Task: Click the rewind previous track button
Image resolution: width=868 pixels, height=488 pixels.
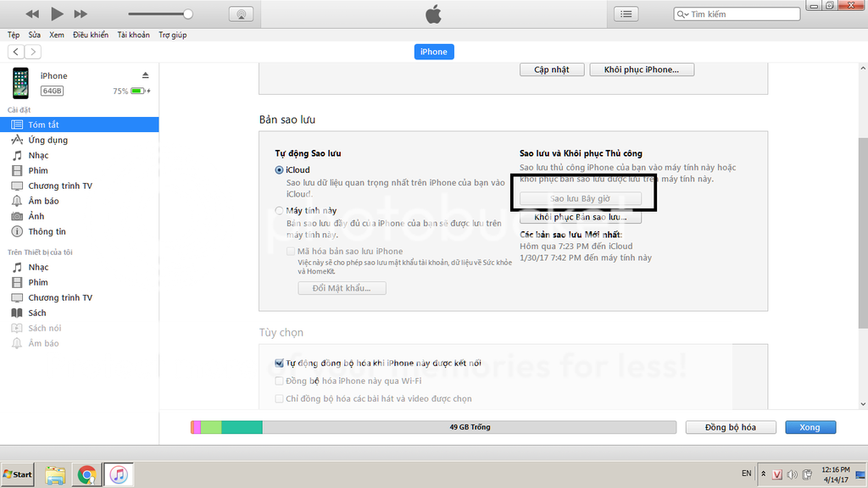Action: coord(33,14)
